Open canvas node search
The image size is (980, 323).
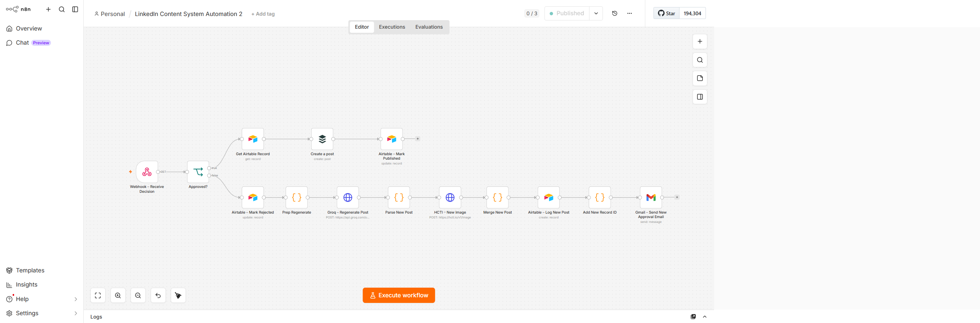tap(700, 60)
